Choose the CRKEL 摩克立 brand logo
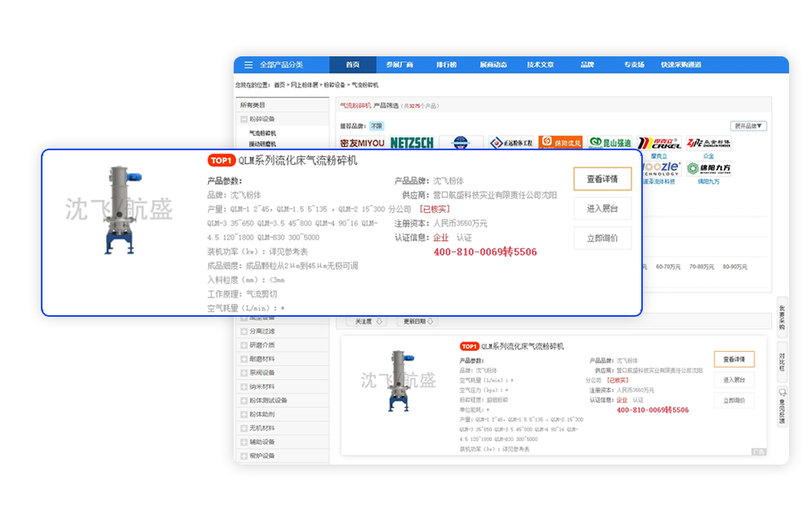This screenshot has width=812, height=525. (x=659, y=142)
